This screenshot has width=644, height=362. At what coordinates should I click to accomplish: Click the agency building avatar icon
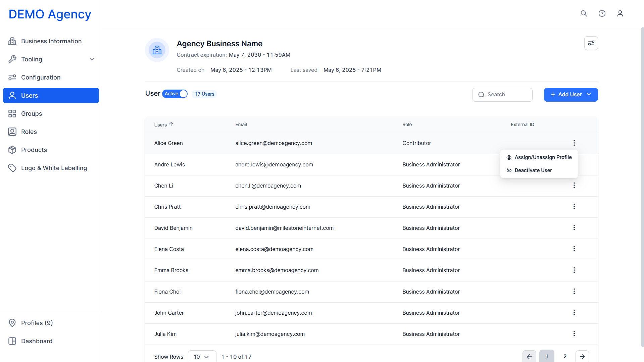point(157,50)
